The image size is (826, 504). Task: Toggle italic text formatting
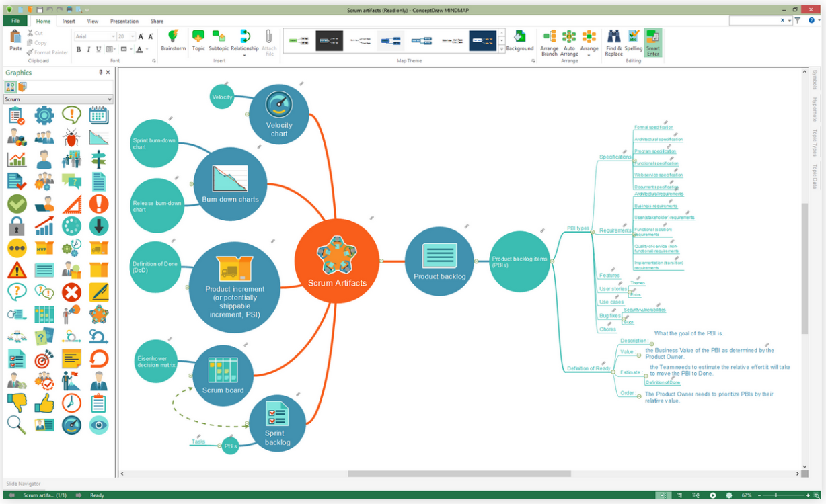(89, 49)
